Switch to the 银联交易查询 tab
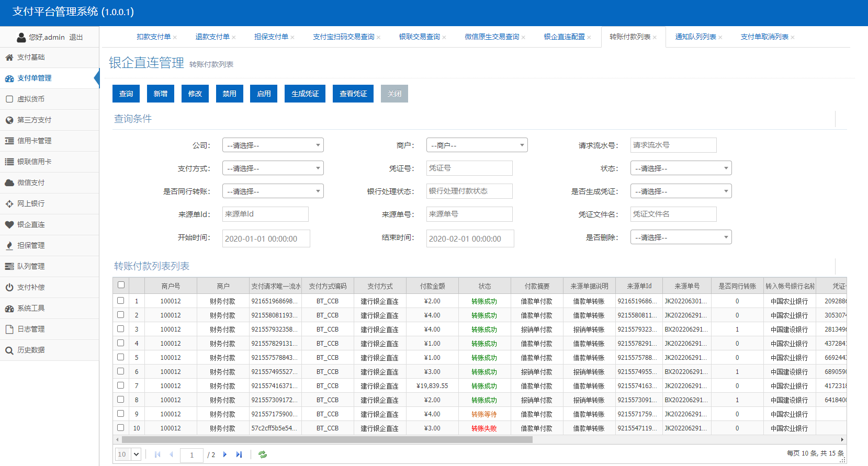Viewport: 868px width, 466px height. tap(420, 37)
